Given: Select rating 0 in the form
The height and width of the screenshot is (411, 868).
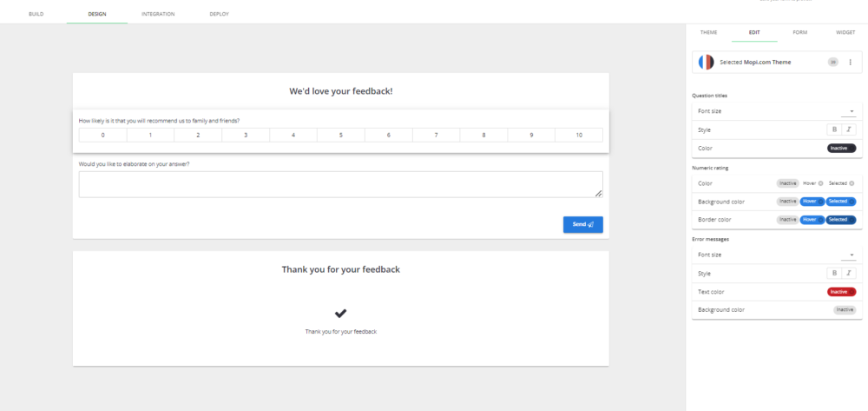Looking at the screenshot, I should click(x=103, y=136).
